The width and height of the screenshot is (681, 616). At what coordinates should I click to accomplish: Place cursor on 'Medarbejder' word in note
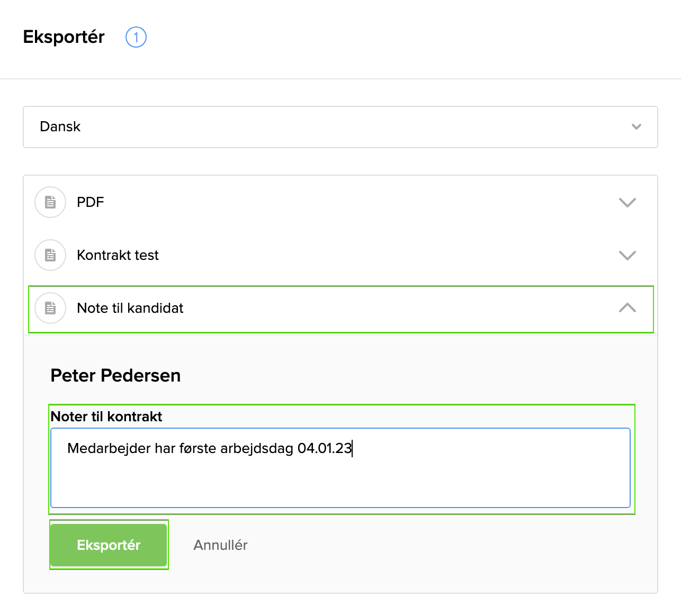109,449
